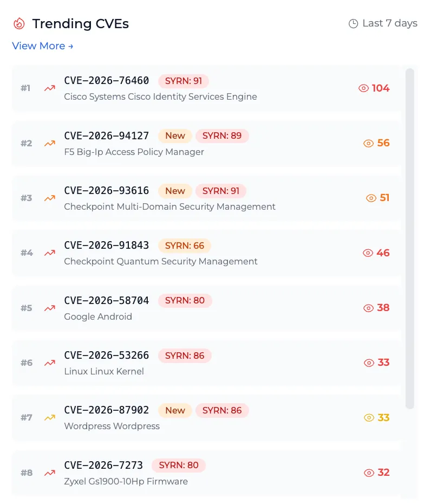Viewport: 431px width, 504px height.
Task: Click the Last 7 days time range label
Action: point(390,23)
